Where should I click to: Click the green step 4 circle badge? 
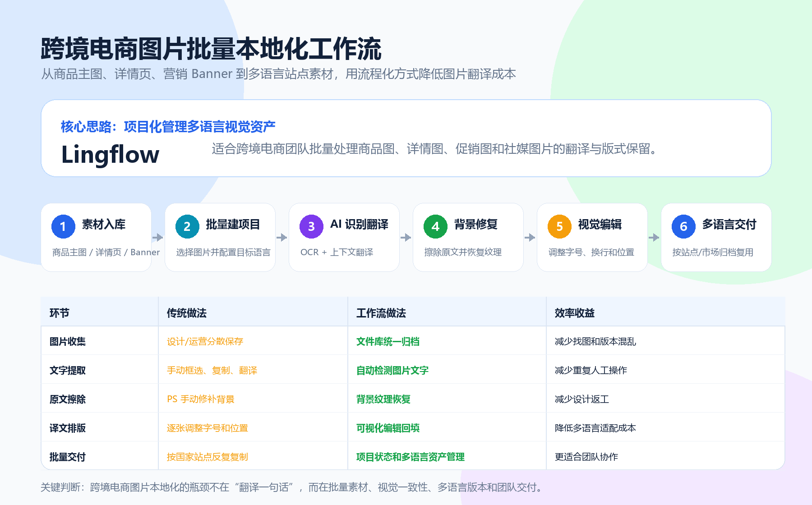(x=435, y=226)
